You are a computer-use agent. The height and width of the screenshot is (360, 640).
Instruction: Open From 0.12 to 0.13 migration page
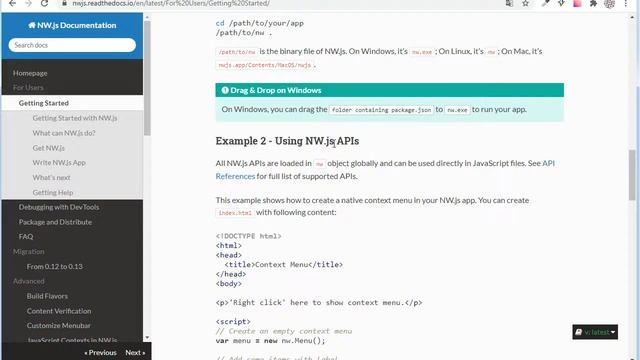tap(55, 267)
